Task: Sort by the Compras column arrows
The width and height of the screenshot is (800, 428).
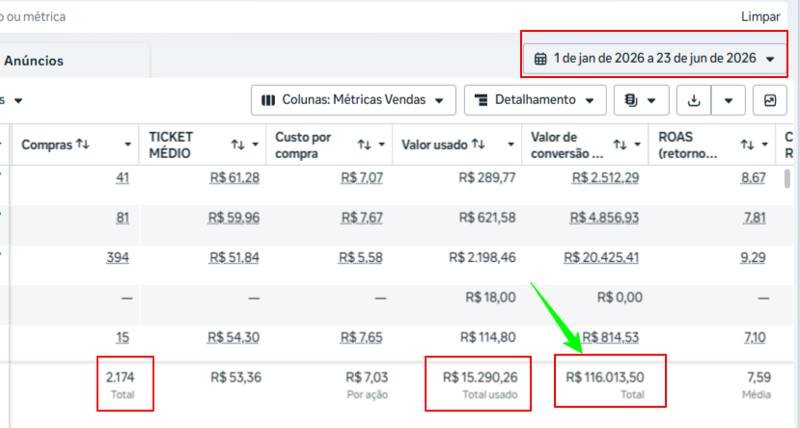Action: click(83, 144)
